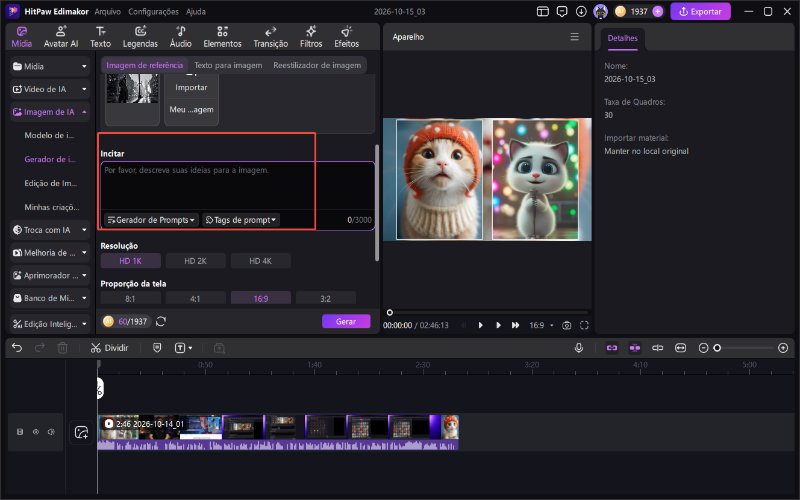Open Minhas criaçõ... in sidebar
The width and height of the screenshot is (800, 500).
52,207
